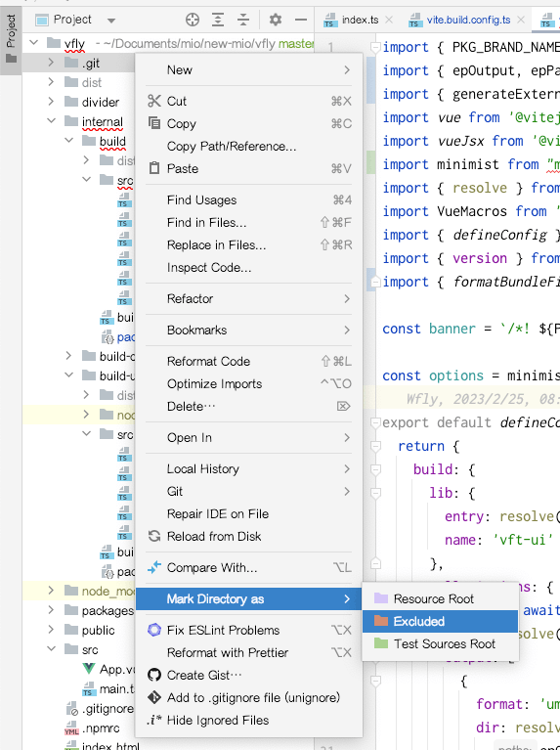
Task: Select the divider folder row
Action: pyautogui.click(x=79, y=102)
